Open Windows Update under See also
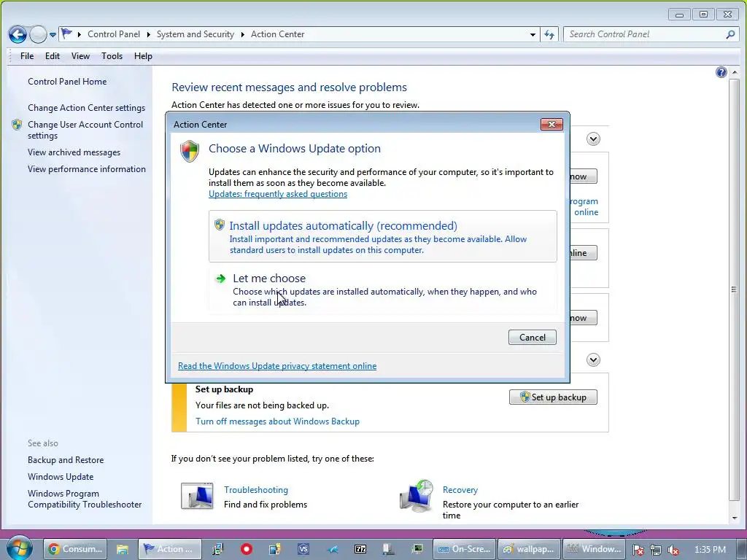This screenshot has height=560, width=747. click(61, 477)
